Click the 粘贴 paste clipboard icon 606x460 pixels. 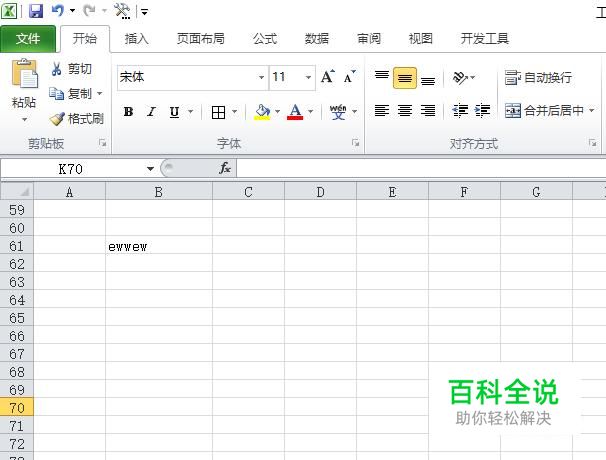click(x=24, y=73)
